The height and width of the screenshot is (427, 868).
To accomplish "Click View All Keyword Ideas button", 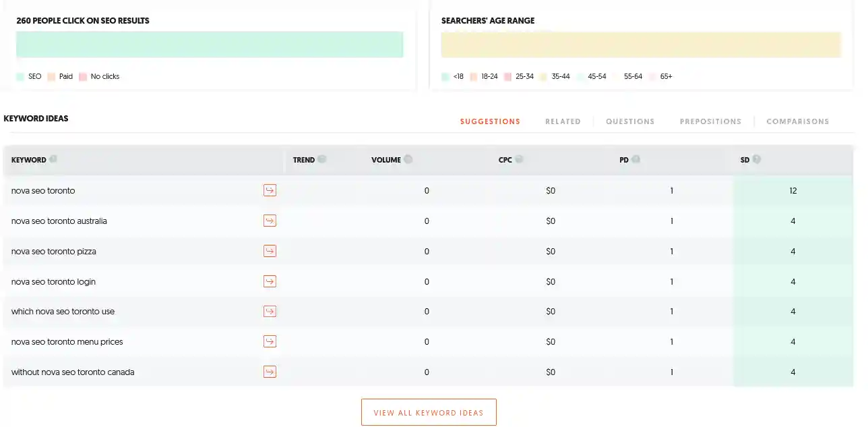I will click(x=429, y=412).
